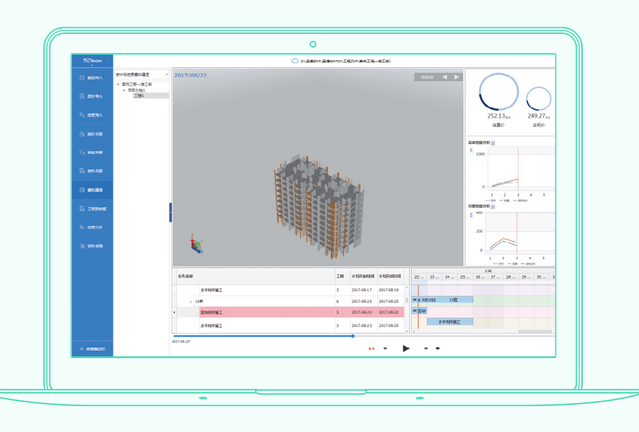The image size is (639, 432).
Task: Click the row indicator of the pink row
Action: click(174, 312)
